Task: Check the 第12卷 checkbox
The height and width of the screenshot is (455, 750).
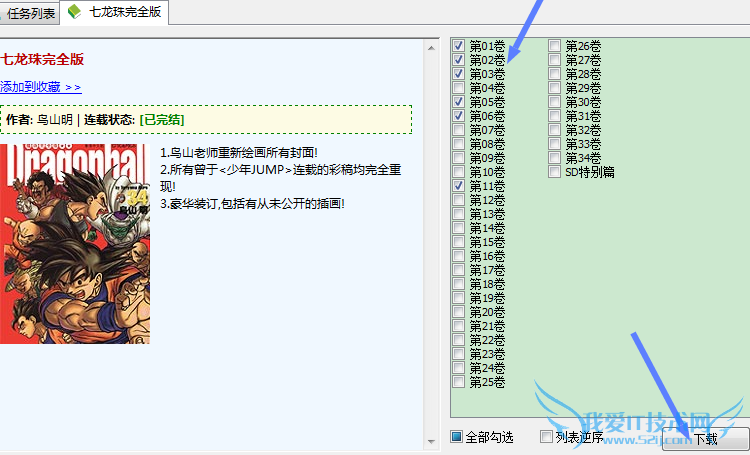Action: coord(458,200)
